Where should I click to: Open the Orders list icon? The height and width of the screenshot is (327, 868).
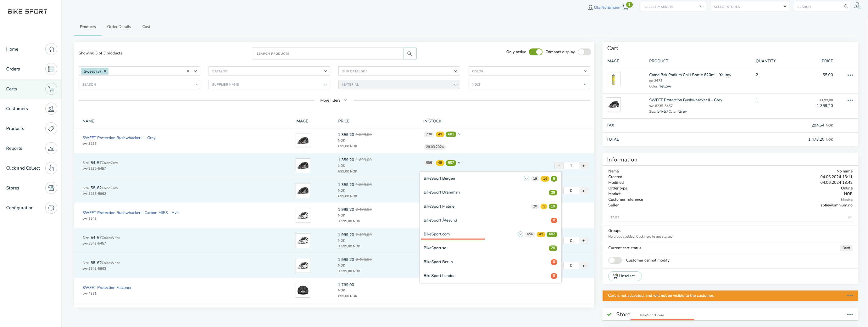51,69
